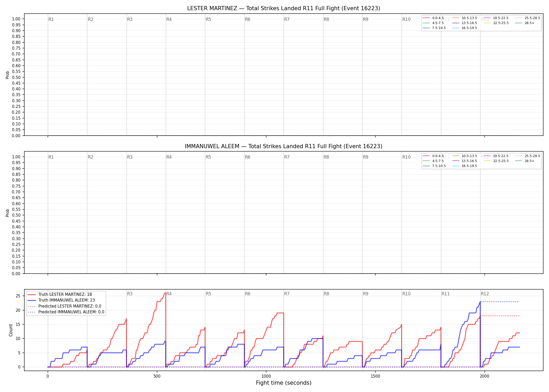Click the '1.00' tick in Lester Martinez chart
The image size is (549, 392).
click(x=16, y=19)
